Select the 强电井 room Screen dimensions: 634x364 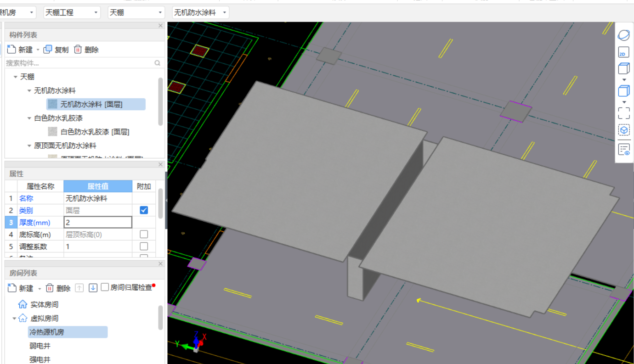[40, 359]
